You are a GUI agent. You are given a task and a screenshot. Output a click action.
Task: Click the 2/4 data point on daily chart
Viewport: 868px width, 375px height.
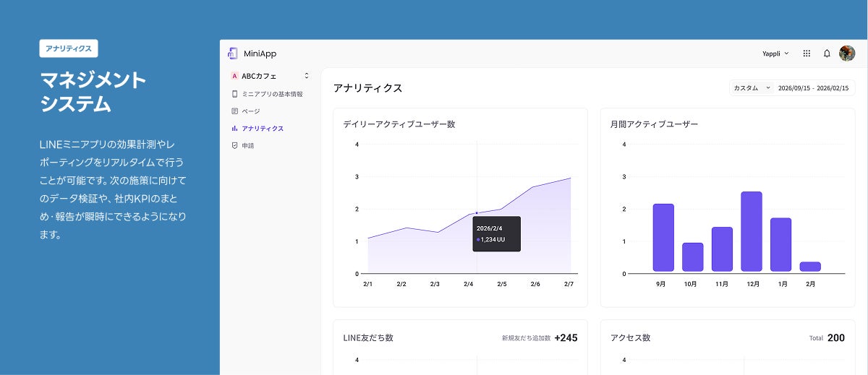477,212
